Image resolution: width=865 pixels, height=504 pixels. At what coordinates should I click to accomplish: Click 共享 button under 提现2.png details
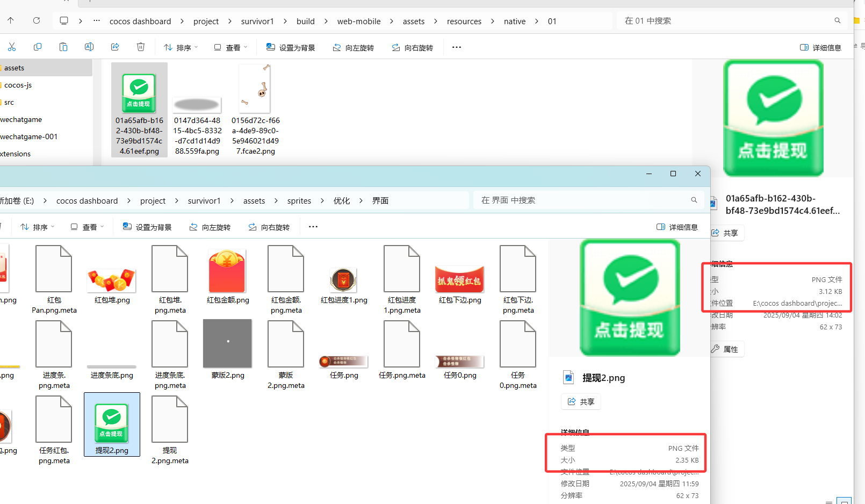click(581, 402)
